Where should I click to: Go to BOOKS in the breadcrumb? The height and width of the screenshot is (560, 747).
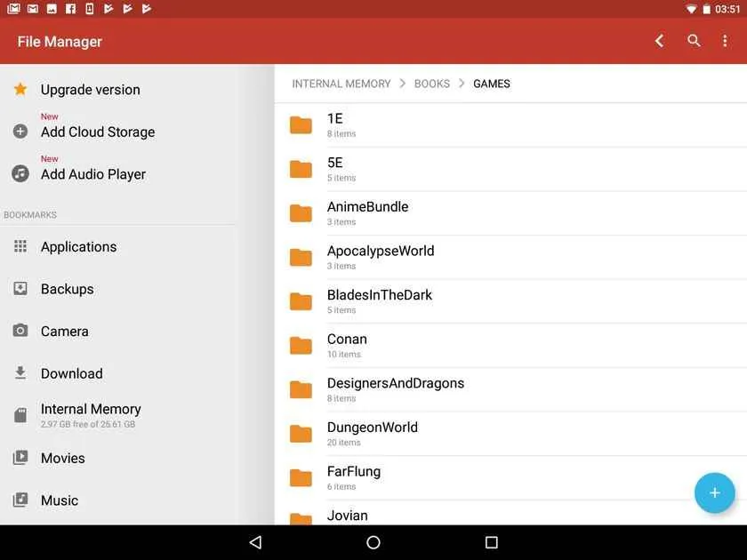tap(431, 84)
